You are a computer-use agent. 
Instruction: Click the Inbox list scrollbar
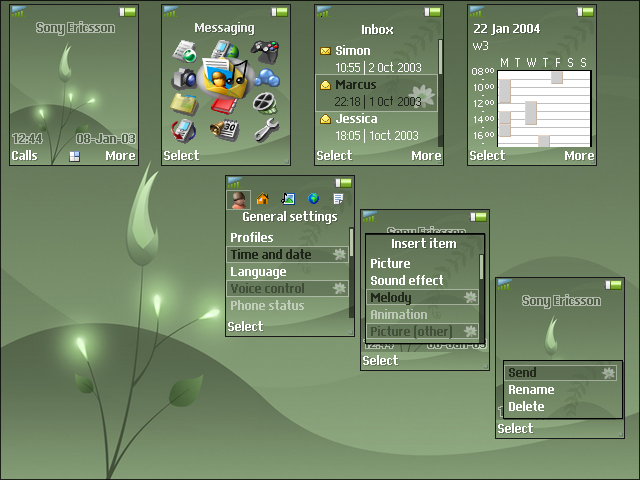click(x=440, y=93)
